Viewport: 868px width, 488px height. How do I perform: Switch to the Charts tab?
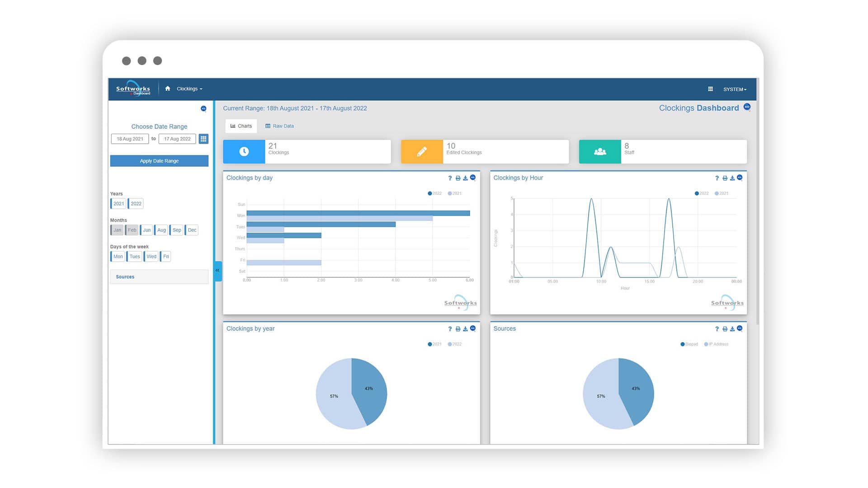click(241, 126)
